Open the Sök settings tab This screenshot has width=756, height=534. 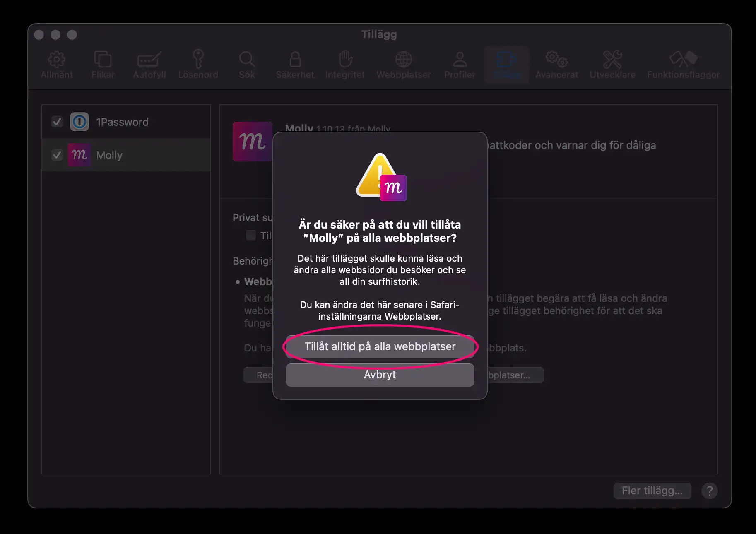click(x=247, y=64)
